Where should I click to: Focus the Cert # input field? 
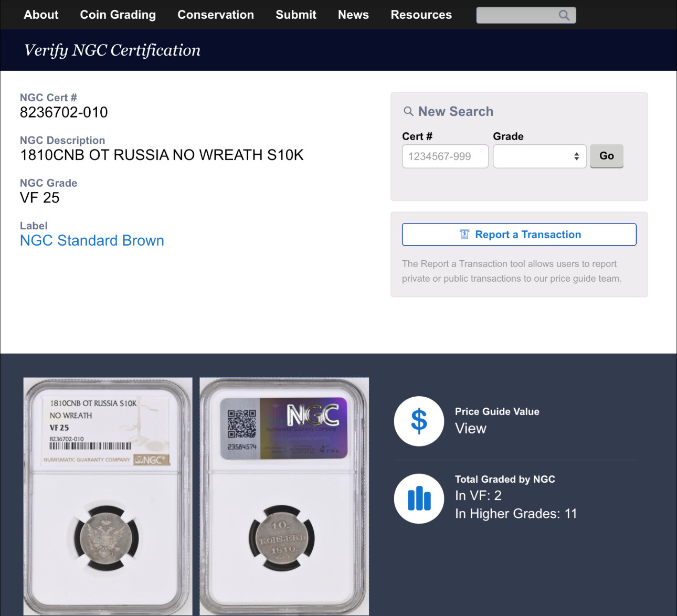click(445, 156)
